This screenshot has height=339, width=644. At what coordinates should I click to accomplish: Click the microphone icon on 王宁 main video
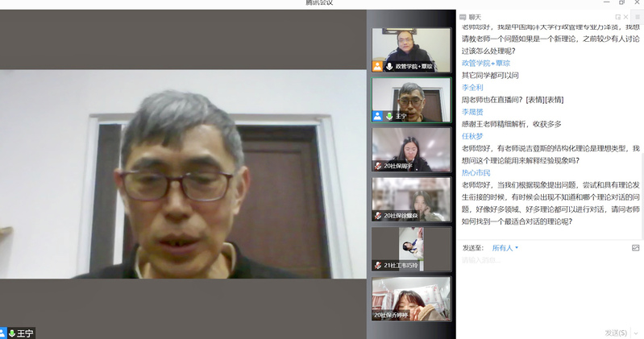[12, 333]
